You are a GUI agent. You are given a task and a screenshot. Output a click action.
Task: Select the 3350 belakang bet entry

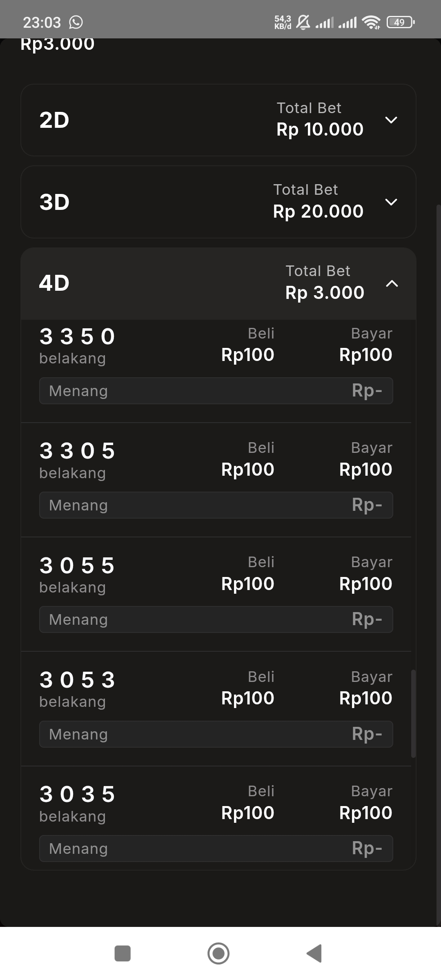(x=77, y=345)
